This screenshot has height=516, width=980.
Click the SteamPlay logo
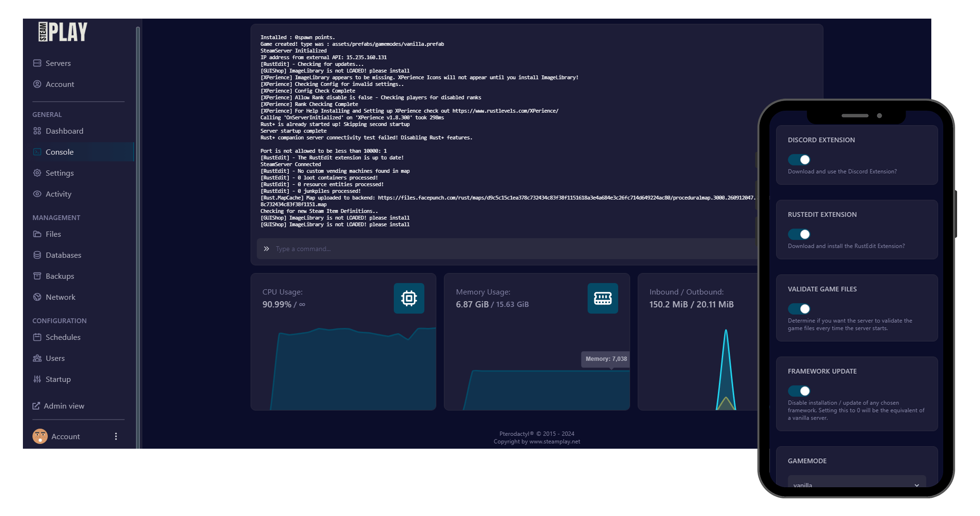click(63, 32)
